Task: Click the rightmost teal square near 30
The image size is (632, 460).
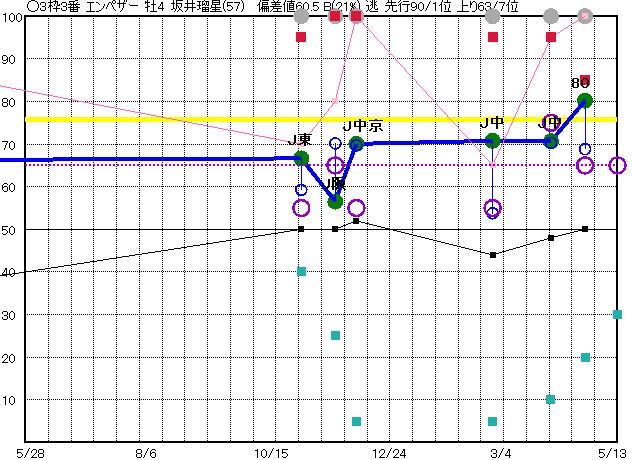Action: pos(617,314)
